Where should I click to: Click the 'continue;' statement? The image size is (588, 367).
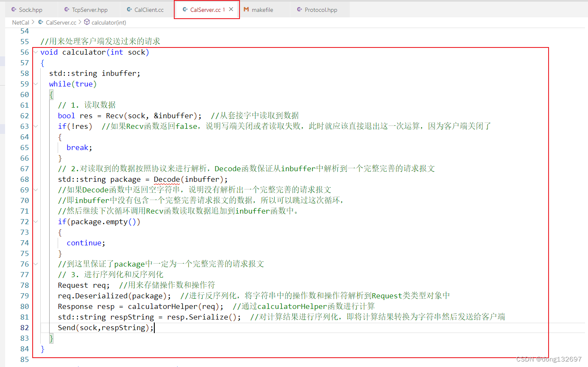tap(86, 243)
